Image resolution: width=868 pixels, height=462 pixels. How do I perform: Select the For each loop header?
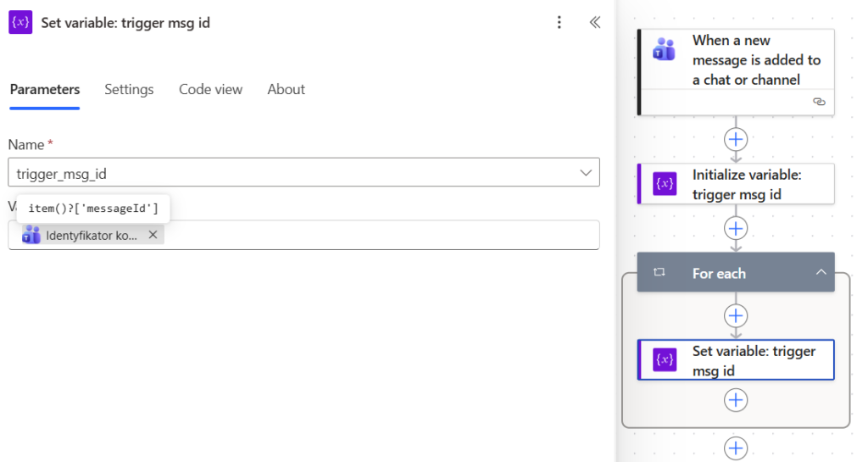click(x=737, y=272)
